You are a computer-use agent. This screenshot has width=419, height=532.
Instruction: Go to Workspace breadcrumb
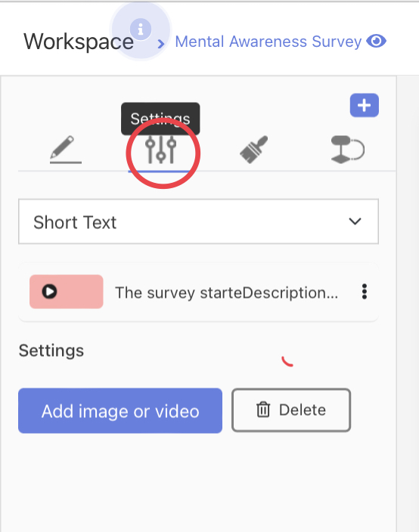(x=79, y=42)
